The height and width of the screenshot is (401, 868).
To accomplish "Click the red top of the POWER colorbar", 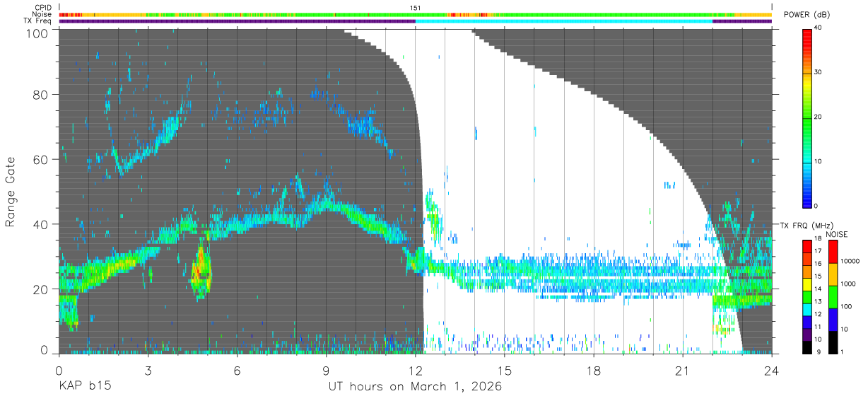I will [x=807, y=37].
